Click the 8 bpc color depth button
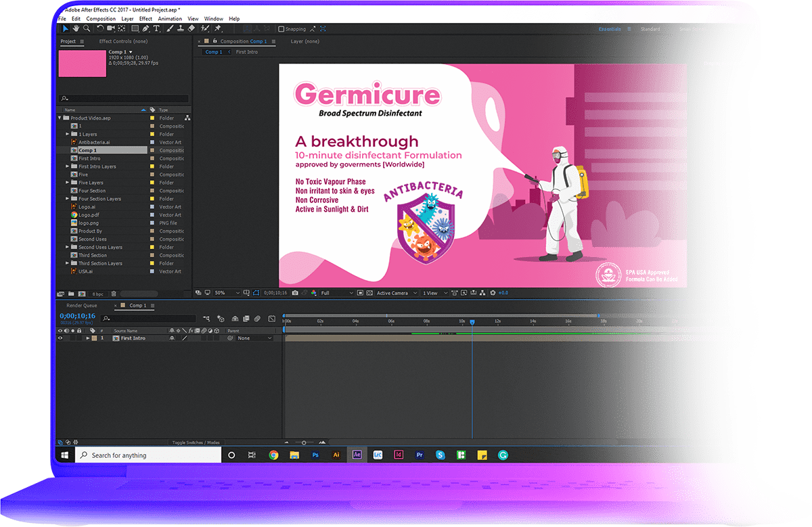Viewport: 812px width, 527px height. pyautogui.click(x=98, y=294)
